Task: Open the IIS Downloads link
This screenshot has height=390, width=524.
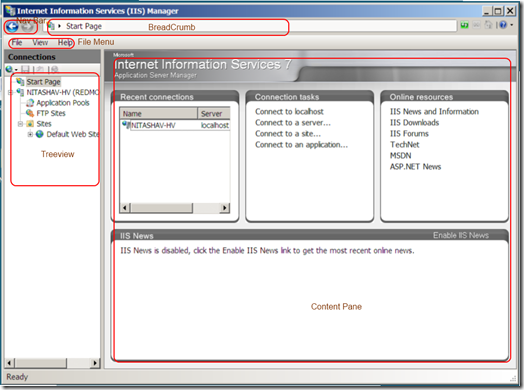Action: (x=414, y=123)
